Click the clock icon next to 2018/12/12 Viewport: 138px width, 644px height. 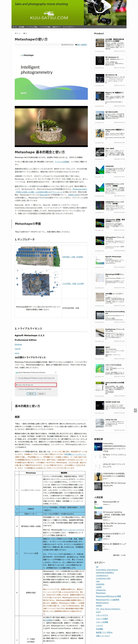point(62,45)
